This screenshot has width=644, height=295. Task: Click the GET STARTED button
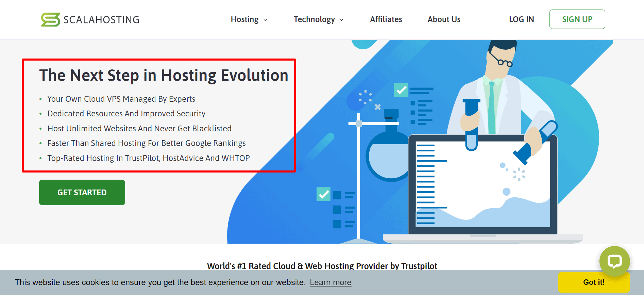(82, 192)
